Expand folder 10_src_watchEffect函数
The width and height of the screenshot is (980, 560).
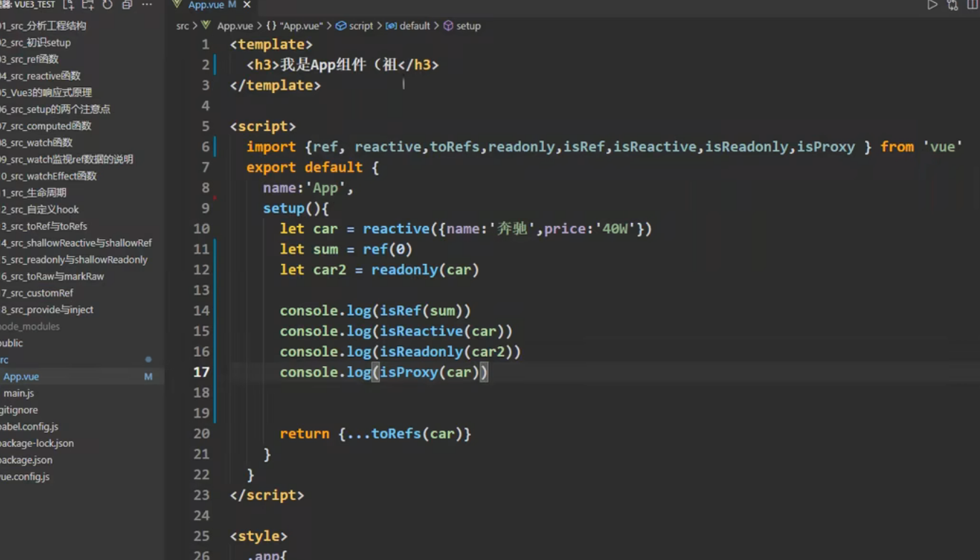[x=49, y=176]
